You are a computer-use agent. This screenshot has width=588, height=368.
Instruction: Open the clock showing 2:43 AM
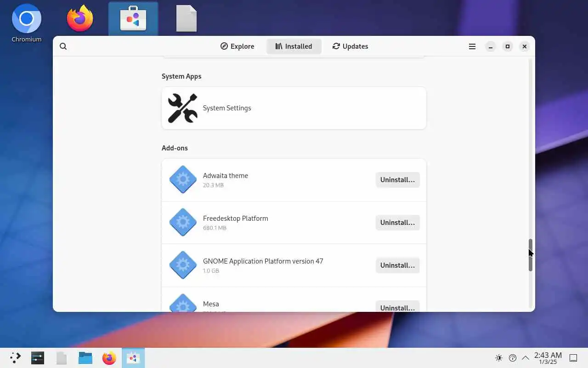[548, 358]
